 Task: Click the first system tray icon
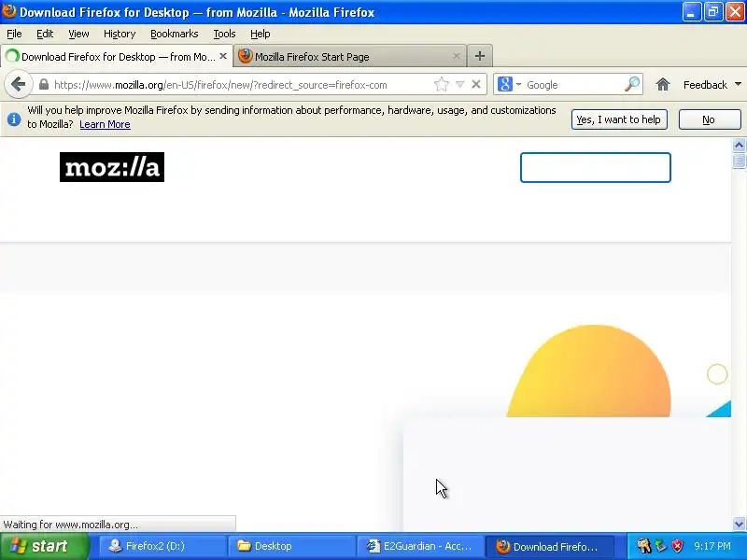tap(643, 546)
